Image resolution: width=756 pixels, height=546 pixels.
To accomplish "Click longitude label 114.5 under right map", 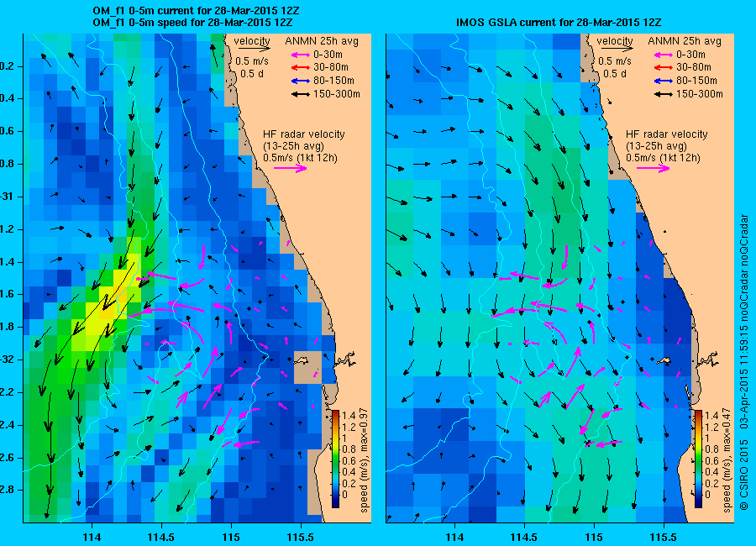I will (x=524, y=538).
